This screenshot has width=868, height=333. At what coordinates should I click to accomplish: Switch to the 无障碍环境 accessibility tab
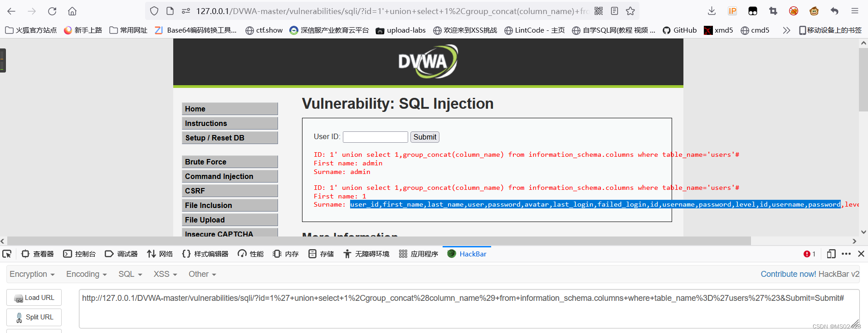pyautogui.click(x=366, y=254)
